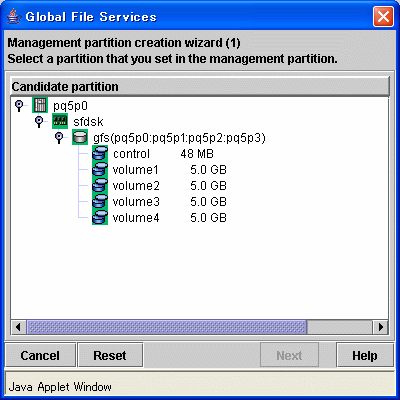Select the volume1 disk icon
The height and width of the screenshot is (400, 400).
click(x=100, y=169)
